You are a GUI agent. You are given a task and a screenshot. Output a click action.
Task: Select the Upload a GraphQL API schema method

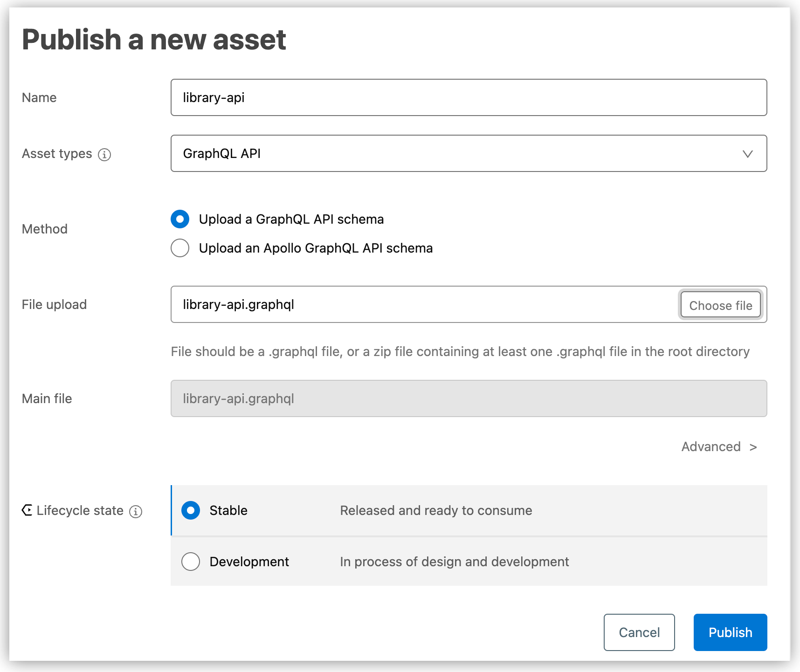pyautogui.click(x=180, y=219)
